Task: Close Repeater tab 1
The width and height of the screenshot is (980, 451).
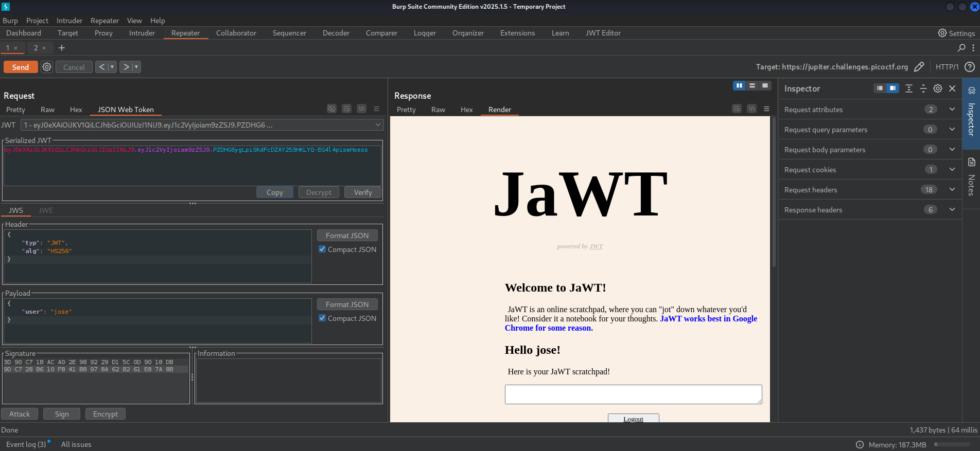Action: 16,48
